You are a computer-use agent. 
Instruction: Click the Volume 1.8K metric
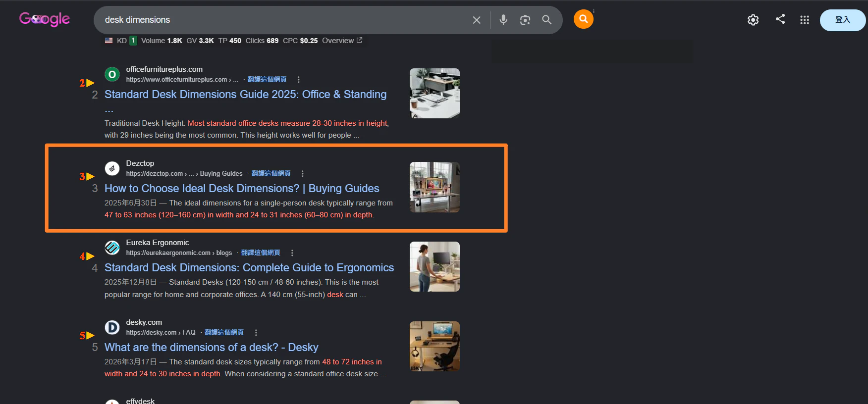pos(162,41)
